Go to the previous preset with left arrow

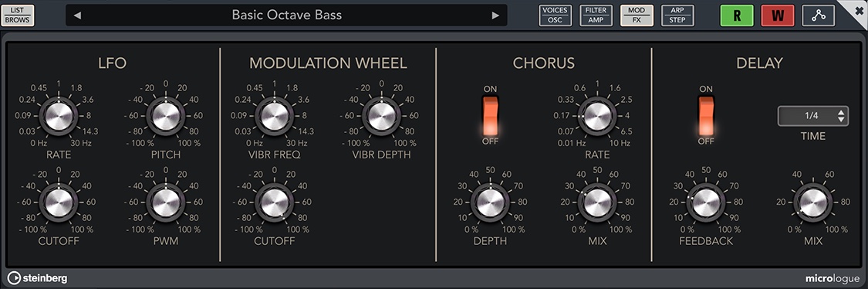click(77, 15)
